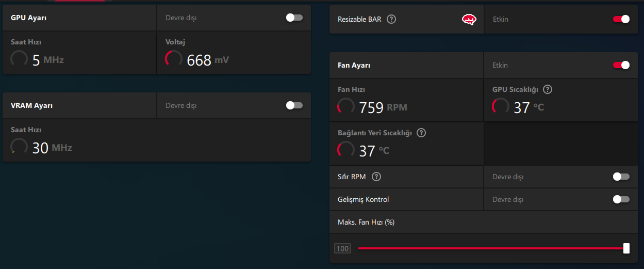Click the Fan Hızı label
The width and height of the screenshot is (644, 269).
point(351,89)
